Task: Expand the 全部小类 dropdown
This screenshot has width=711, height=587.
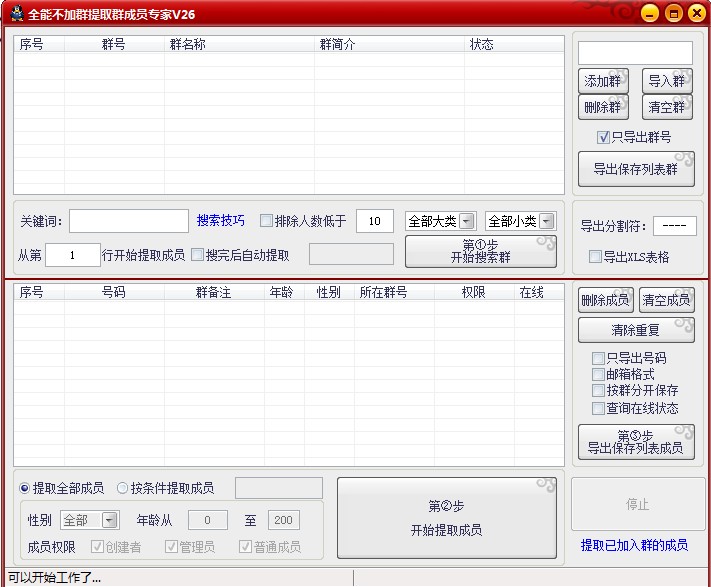Action: point(519,221)
